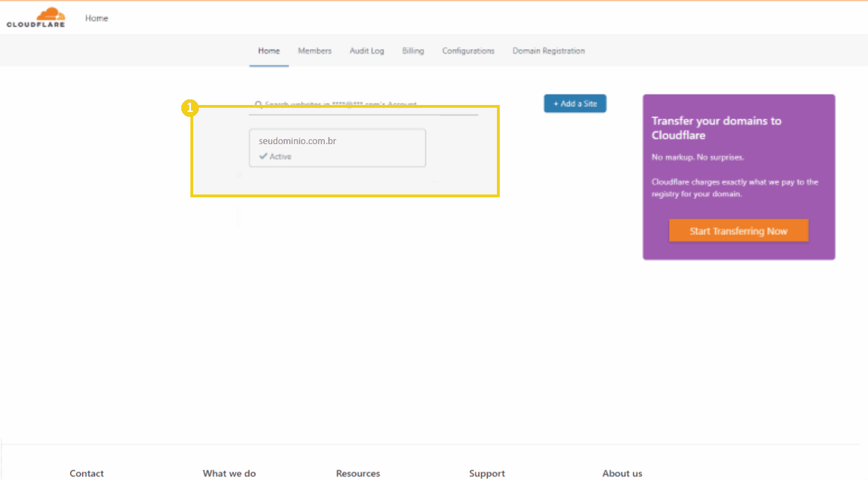Focus the Search websites input field
Viewport: 868px width, 480px height.
pyautogui.click(x=364, y=105)
